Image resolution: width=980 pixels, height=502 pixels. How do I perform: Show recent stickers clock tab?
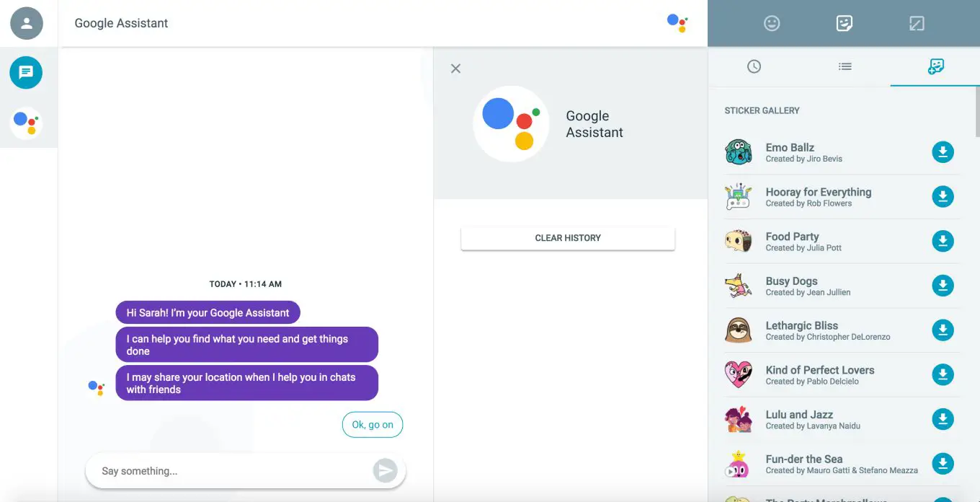pyautogui.click(x=754, y=66)
